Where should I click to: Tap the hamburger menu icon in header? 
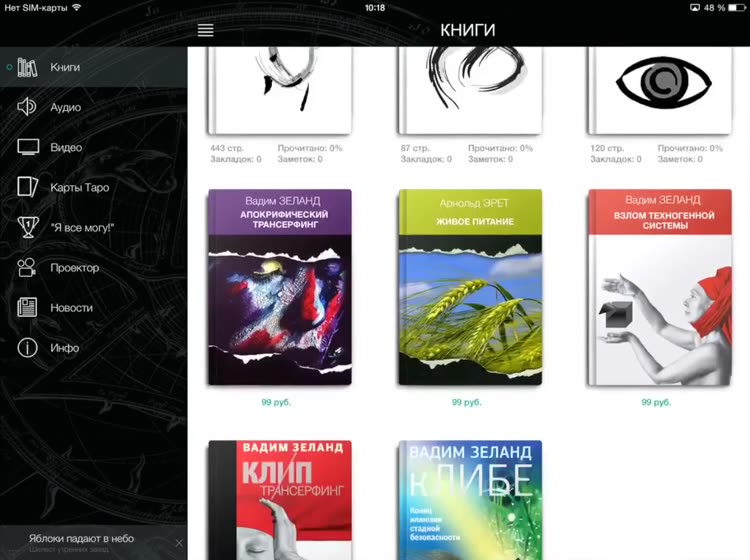click(206, 30)
